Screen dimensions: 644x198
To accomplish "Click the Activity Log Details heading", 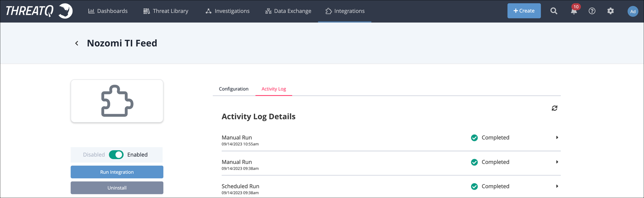I will (258, 116).
